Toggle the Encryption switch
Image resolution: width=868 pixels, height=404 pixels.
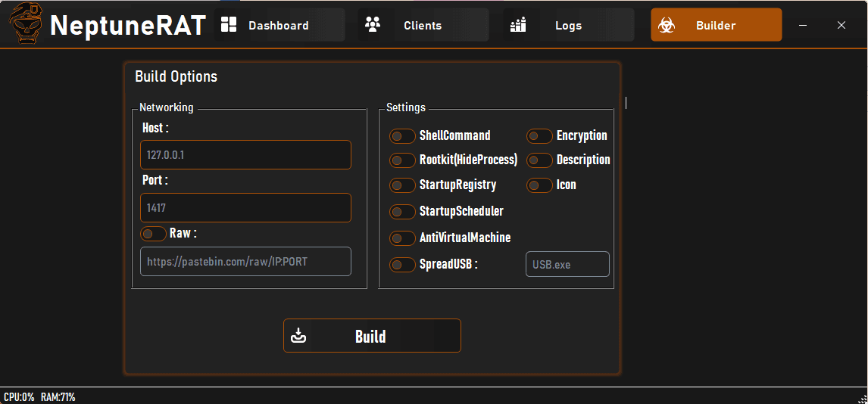tap(540, 136)
